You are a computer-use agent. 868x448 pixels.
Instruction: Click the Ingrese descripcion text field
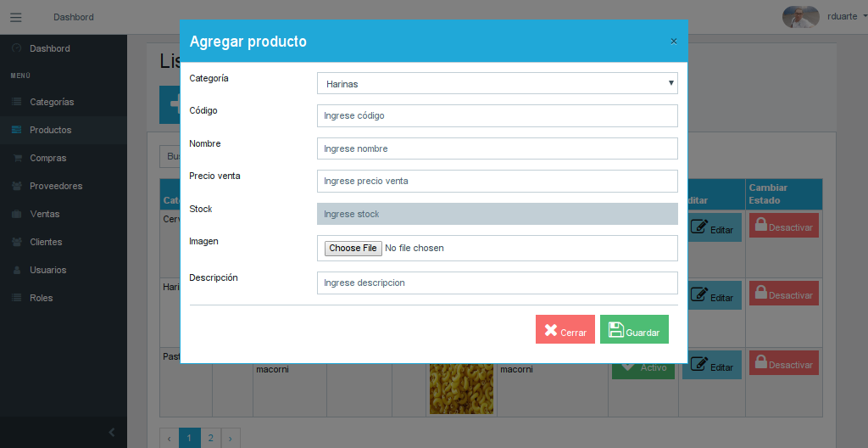497,283
